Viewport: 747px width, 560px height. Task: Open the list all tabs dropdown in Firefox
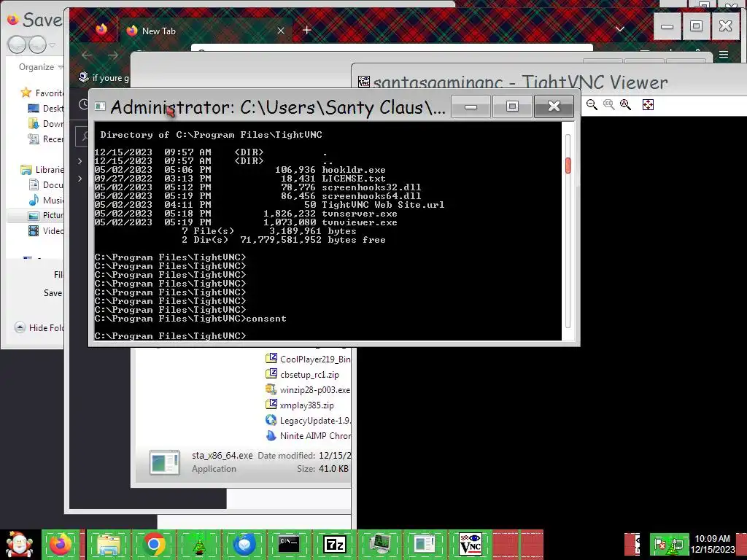click(x=620, y=29)
